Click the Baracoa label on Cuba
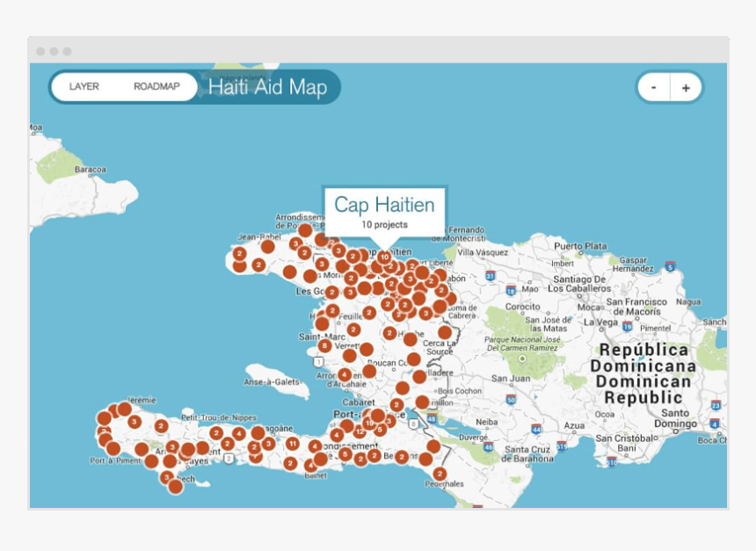756x551 pixels. [91, 170]
